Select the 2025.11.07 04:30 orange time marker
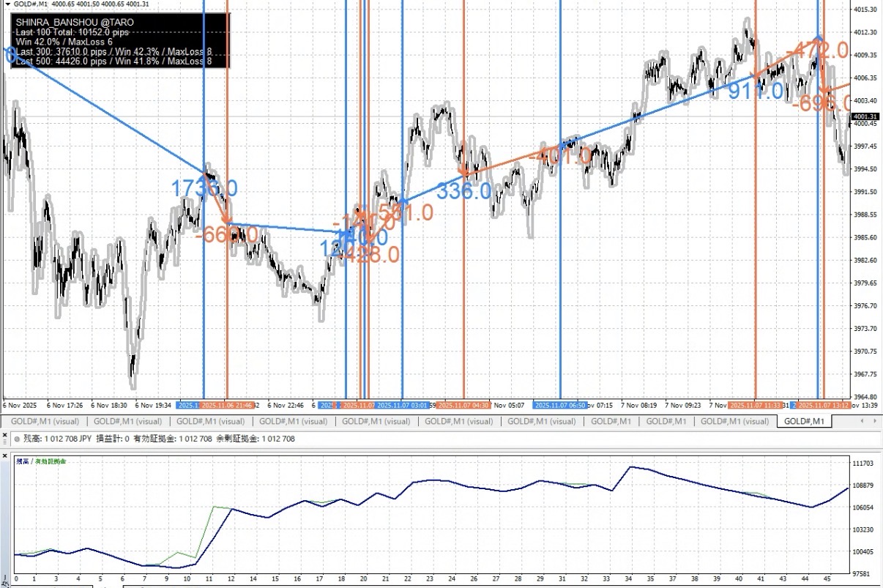Viewport: 883px width, 588px height. pos(464,405)
